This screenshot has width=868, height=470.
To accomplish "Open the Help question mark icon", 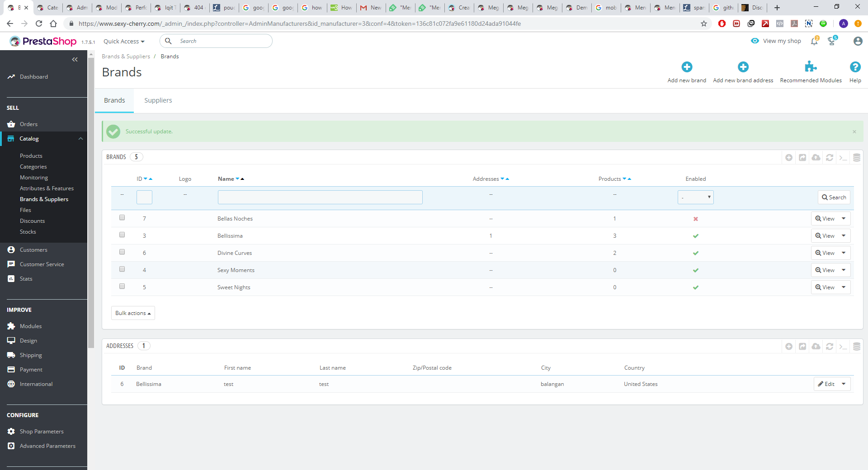I will tap(855, 67).
